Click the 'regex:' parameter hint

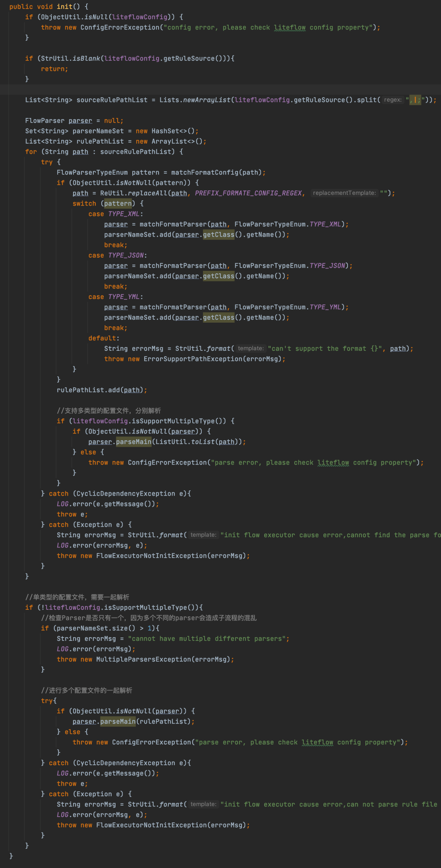tap(393, 100)
